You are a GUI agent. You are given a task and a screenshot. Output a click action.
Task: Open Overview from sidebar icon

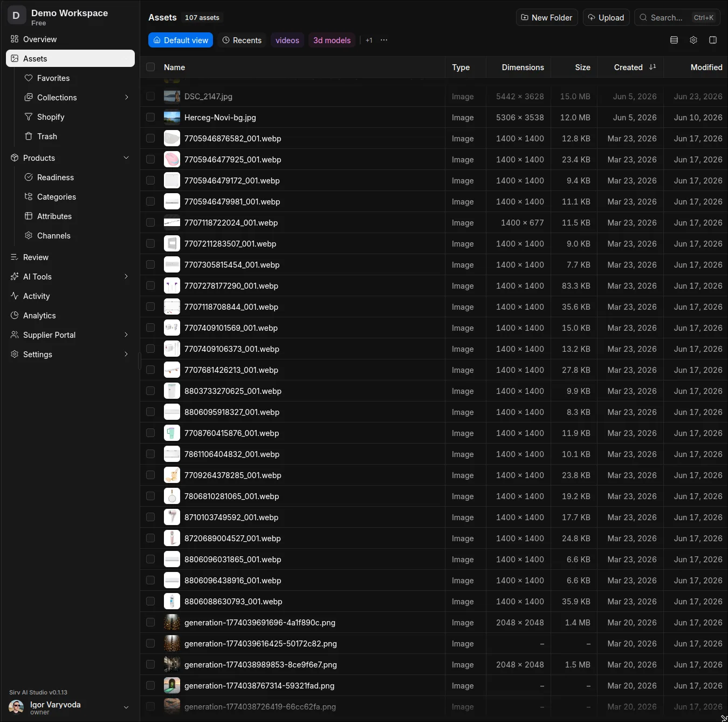[15, 39]
